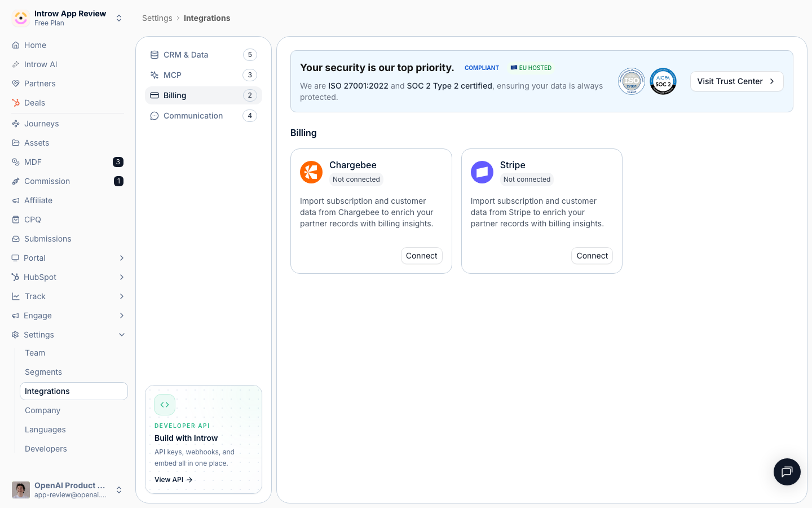This screenshot has height=508, width=812.
Task: Click the user avatar photo
Action: 21,490
